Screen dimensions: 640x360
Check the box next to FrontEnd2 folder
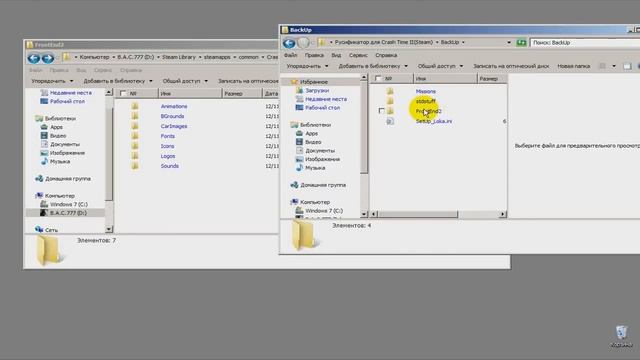381,111
